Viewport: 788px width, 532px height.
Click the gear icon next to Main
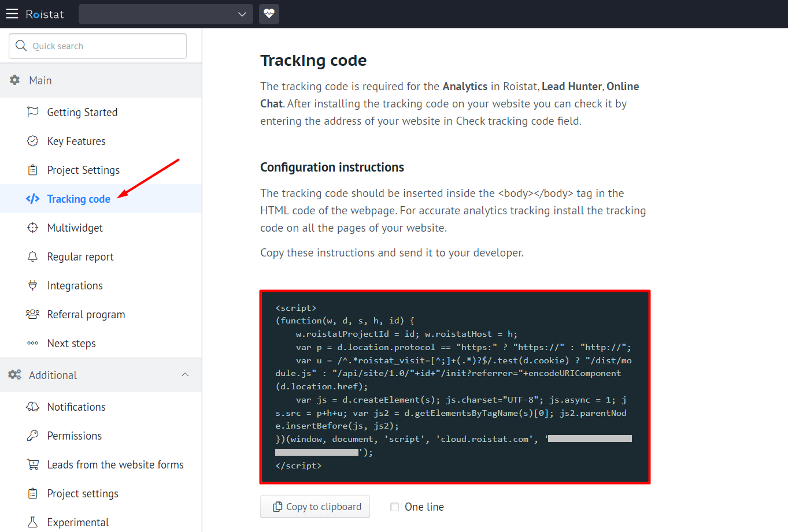pyautogui.click(x=15, y=80)
